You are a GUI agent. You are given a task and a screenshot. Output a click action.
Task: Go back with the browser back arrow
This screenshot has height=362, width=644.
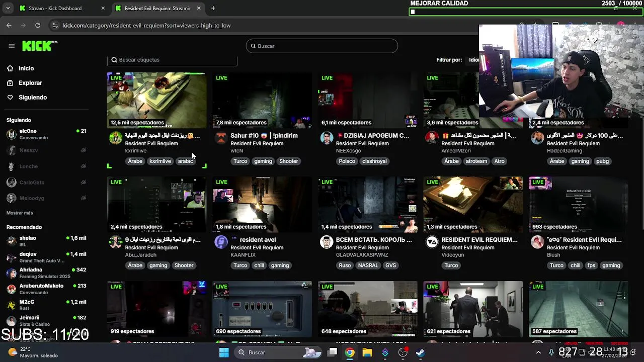point(9,25)
